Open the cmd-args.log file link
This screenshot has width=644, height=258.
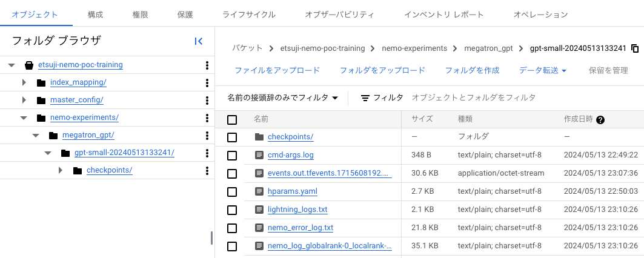[x=291, y=155]
